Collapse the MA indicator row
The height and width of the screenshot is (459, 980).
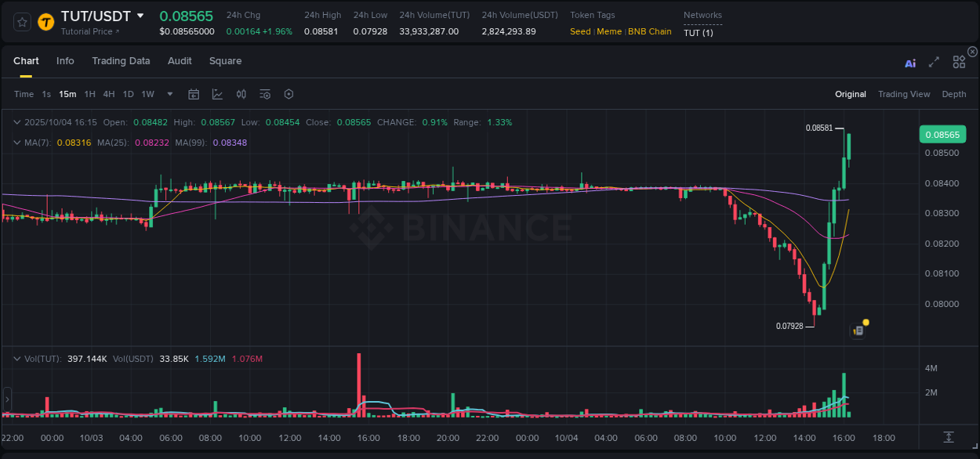coord(17,143)
